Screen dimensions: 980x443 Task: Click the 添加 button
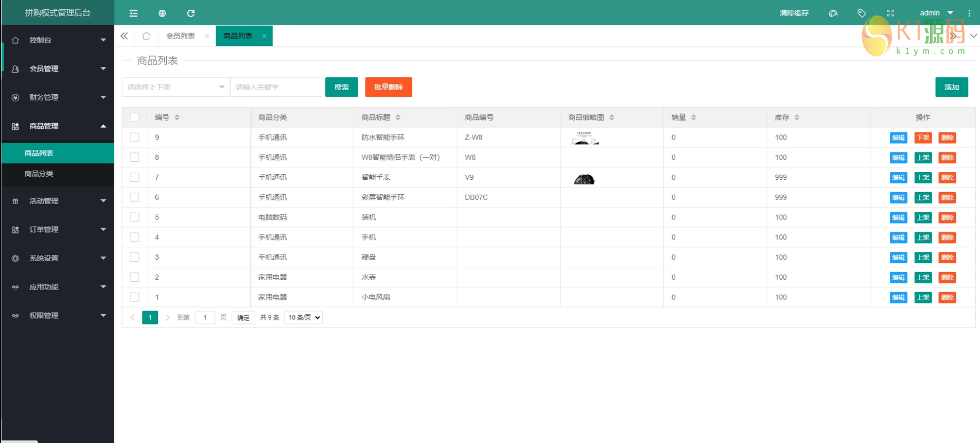coord(951,87)
